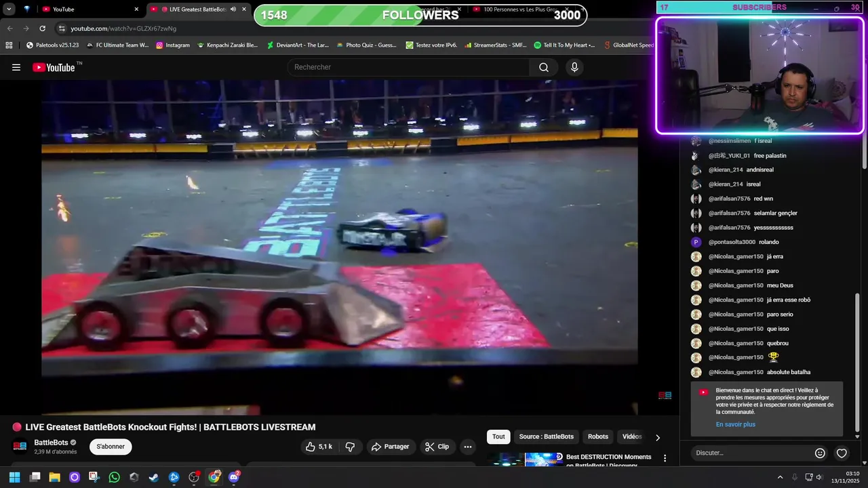The image size is (868, 488).
Task: Open the Partager share dialog
Action: 391,447
